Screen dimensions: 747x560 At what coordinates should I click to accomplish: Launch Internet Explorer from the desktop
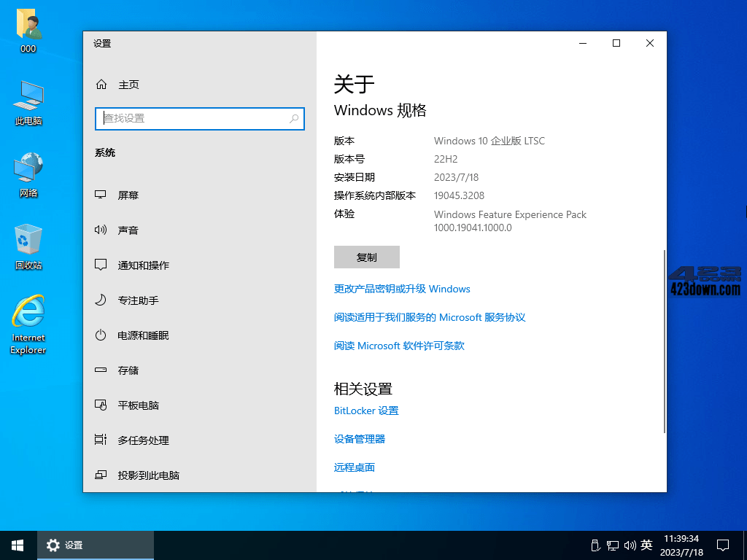point(28,324)
